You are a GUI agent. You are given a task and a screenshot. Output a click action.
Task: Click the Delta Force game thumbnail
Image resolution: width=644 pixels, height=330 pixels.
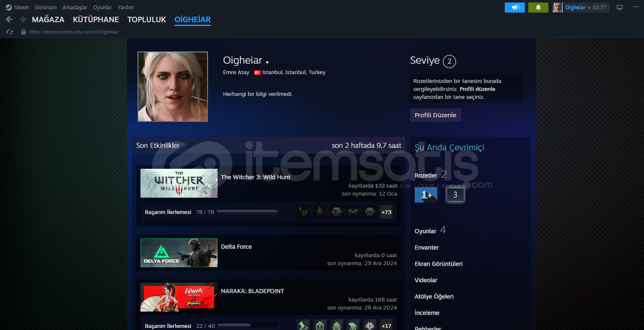tap(179, 253)
